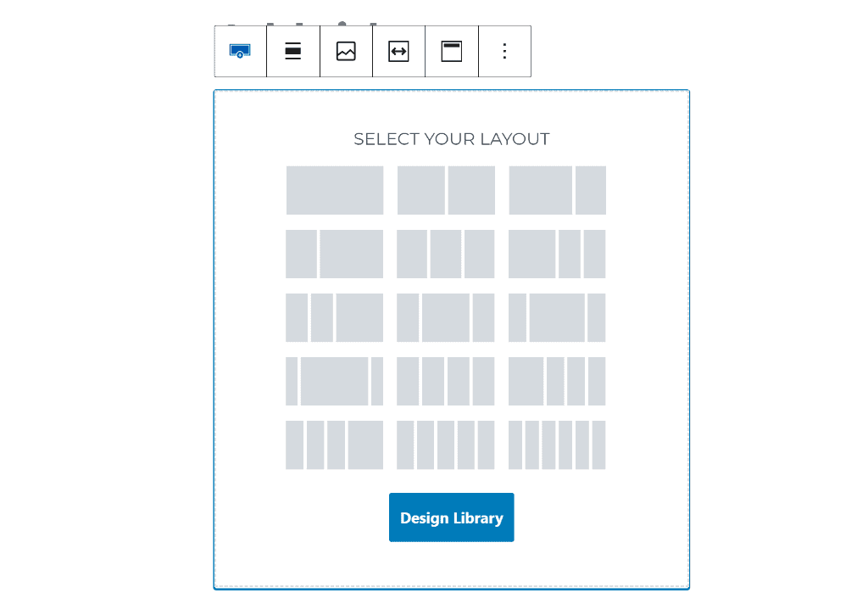
Task: Select three-column layout with wide left column
Action: pyautogui.click(x=557, y=254)
